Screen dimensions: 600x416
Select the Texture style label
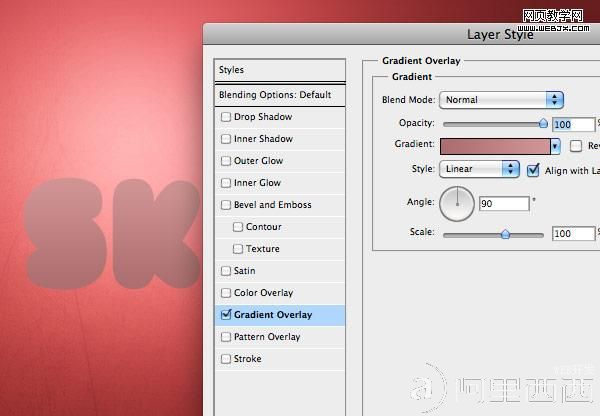(262, 249)
